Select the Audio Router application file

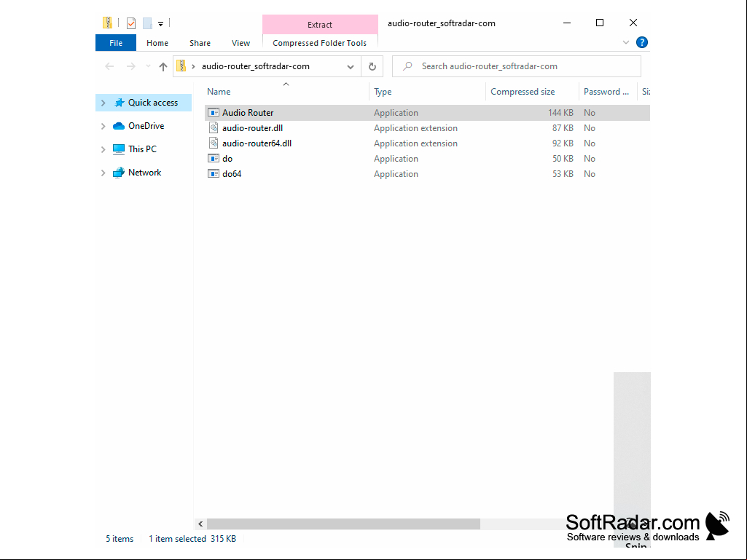coord(427,113)
